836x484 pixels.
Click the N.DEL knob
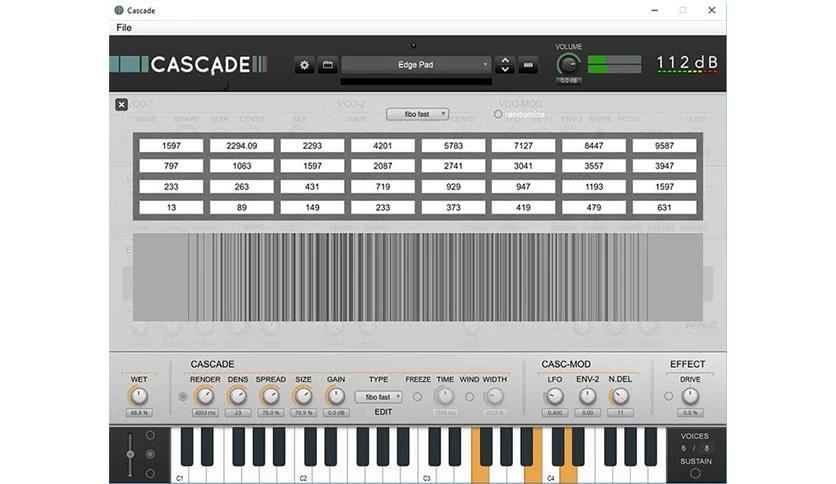click(x=620, y=396)
